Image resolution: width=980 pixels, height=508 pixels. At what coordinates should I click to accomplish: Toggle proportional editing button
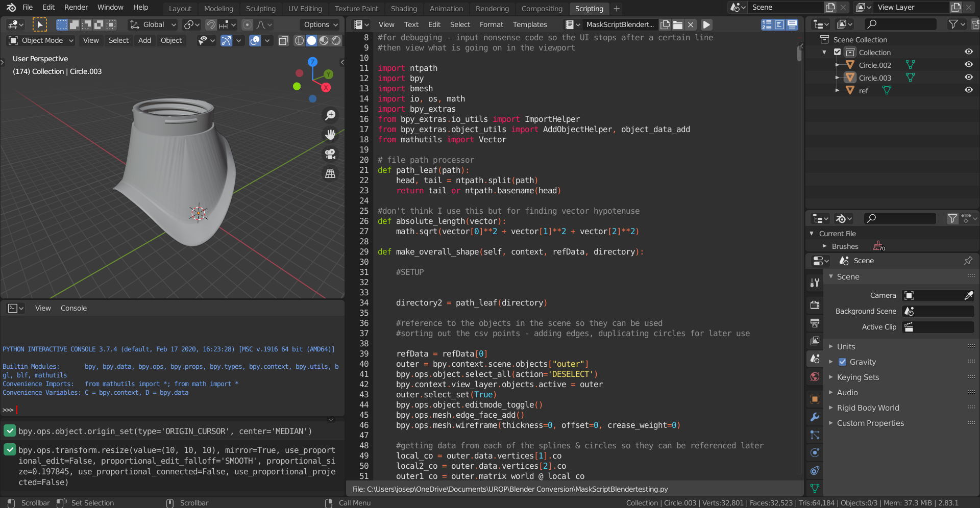tap(247, 24)
